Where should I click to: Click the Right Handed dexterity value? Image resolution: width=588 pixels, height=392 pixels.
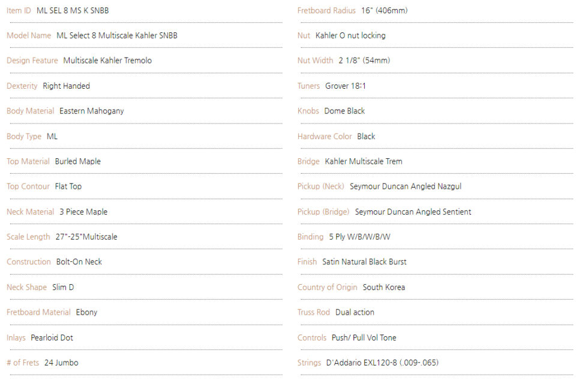coord(67,86)
